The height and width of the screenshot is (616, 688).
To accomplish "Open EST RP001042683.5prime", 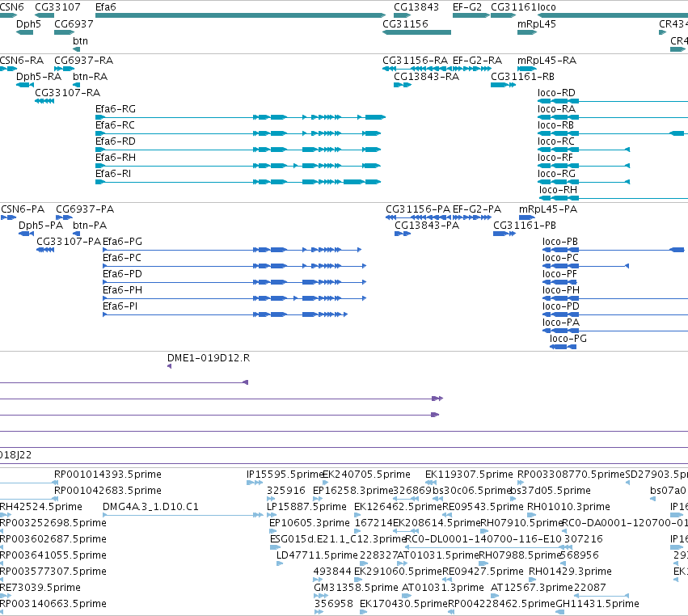I will [108, 491].
